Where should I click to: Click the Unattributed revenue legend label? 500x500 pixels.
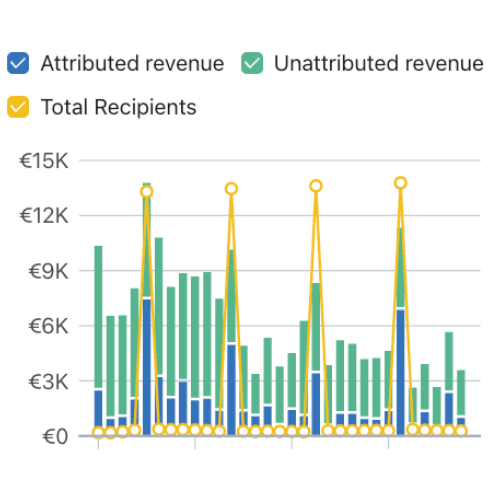click(x=379, y=63)
